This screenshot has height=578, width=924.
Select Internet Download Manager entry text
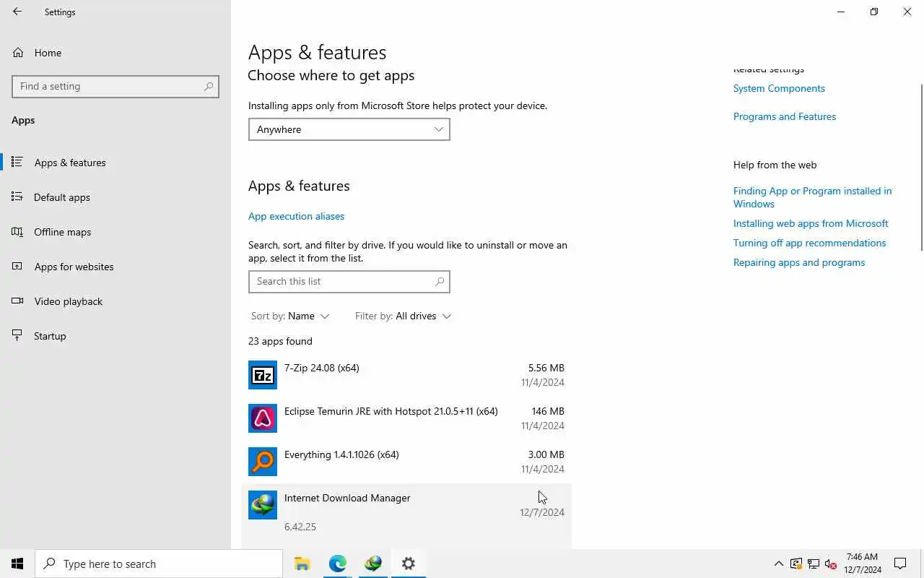coord(347,498)
